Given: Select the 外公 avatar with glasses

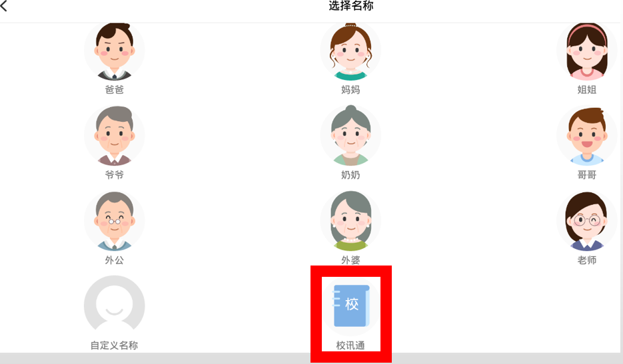Looking at the screenshot, I should click(x=115, y=221).
